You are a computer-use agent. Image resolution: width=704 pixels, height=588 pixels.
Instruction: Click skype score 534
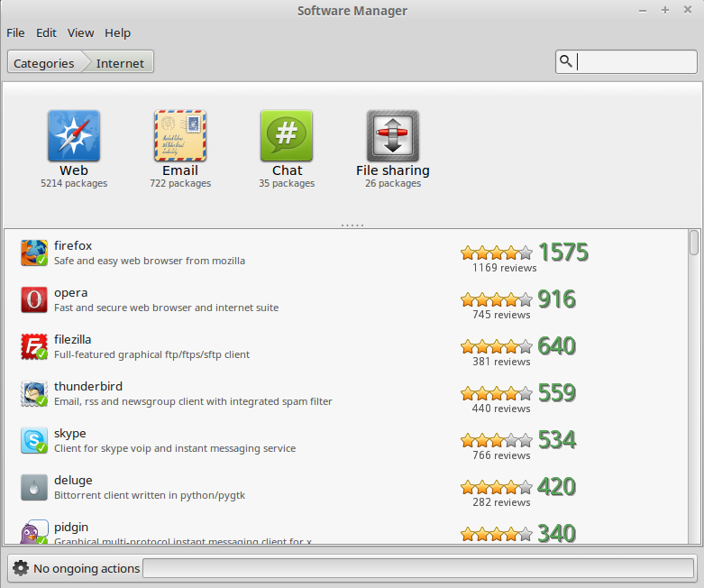coord(557,440)
